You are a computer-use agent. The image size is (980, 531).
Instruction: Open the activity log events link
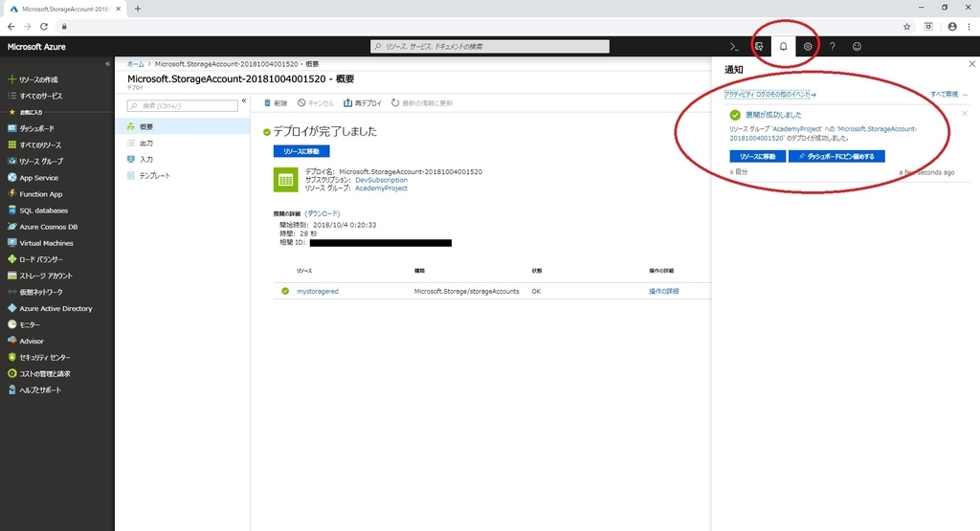pos(770,95)
